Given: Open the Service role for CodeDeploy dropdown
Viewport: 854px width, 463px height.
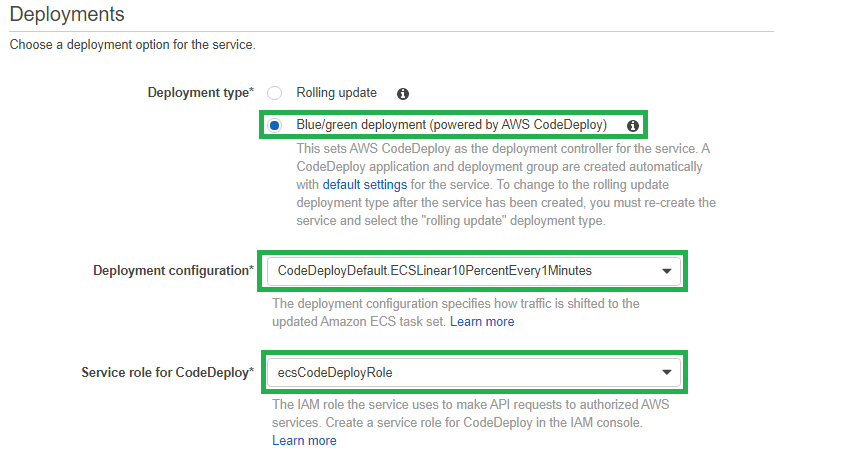Looking at the screenshot, I should (x=474, y=372).
